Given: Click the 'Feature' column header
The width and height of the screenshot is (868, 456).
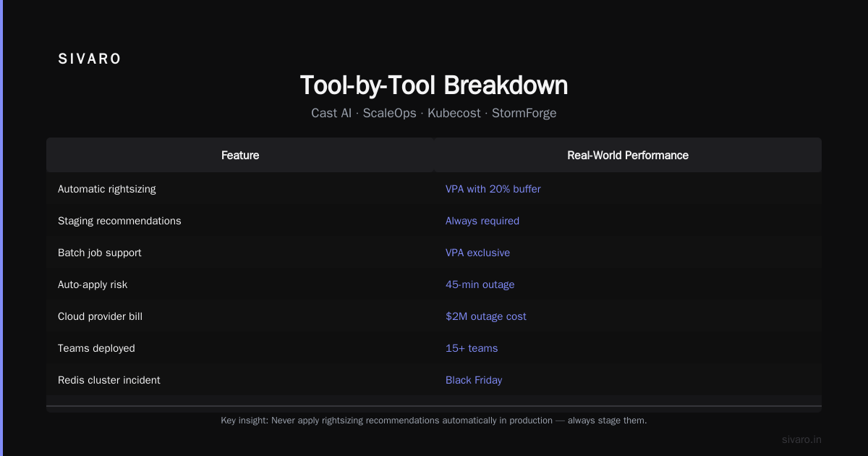Looking at the screenshot, I should point(240,155).
